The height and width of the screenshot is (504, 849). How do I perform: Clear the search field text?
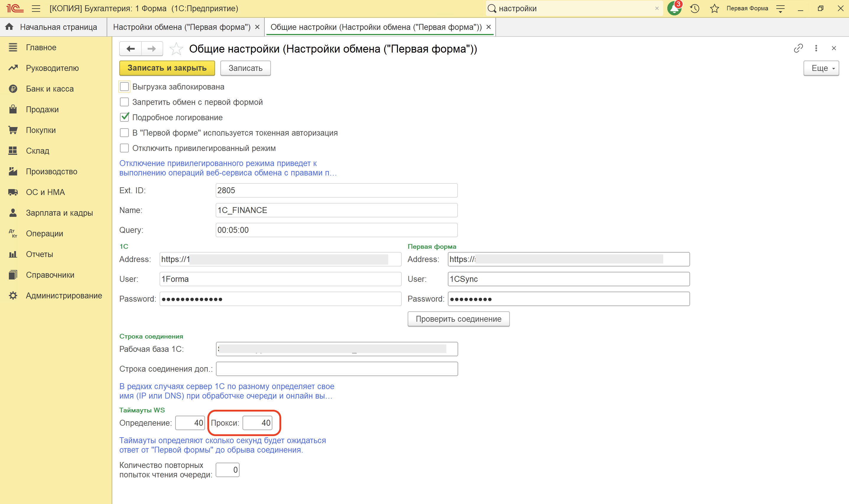coord(657,9)
